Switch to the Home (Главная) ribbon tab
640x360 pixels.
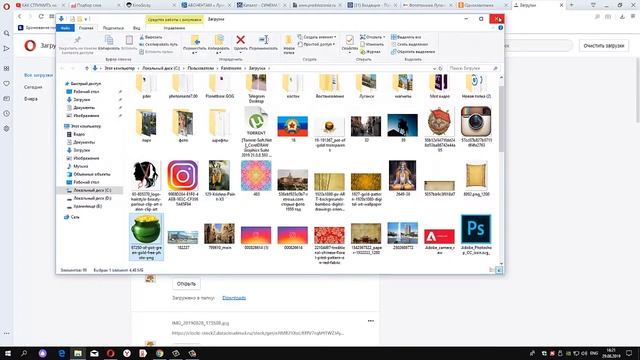[86, 28]
